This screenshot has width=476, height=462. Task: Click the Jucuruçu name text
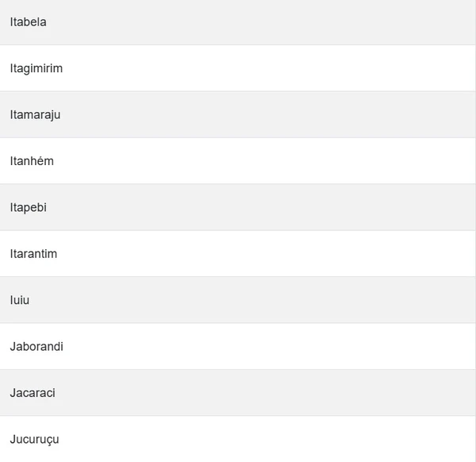35,439
